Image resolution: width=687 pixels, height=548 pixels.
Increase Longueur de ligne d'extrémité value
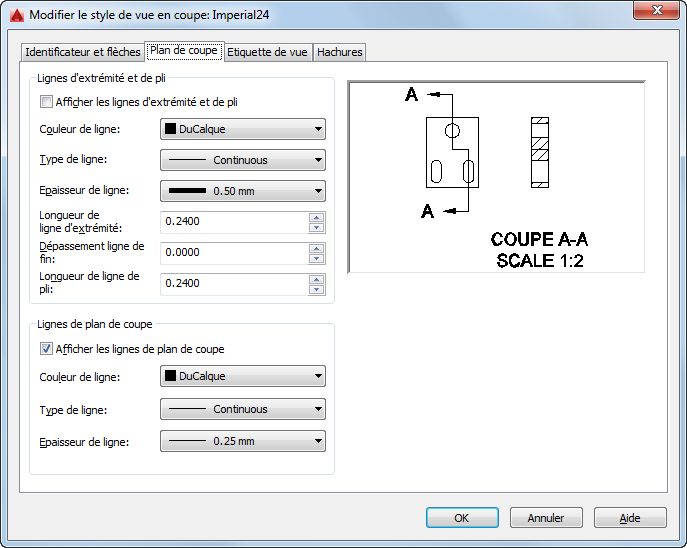click(x=316, y=217)
